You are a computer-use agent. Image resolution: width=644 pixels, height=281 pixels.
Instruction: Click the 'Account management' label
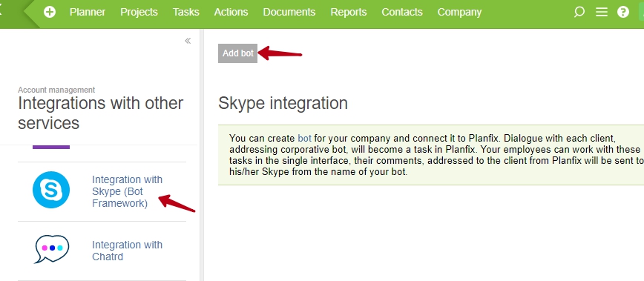coord(56,90)
